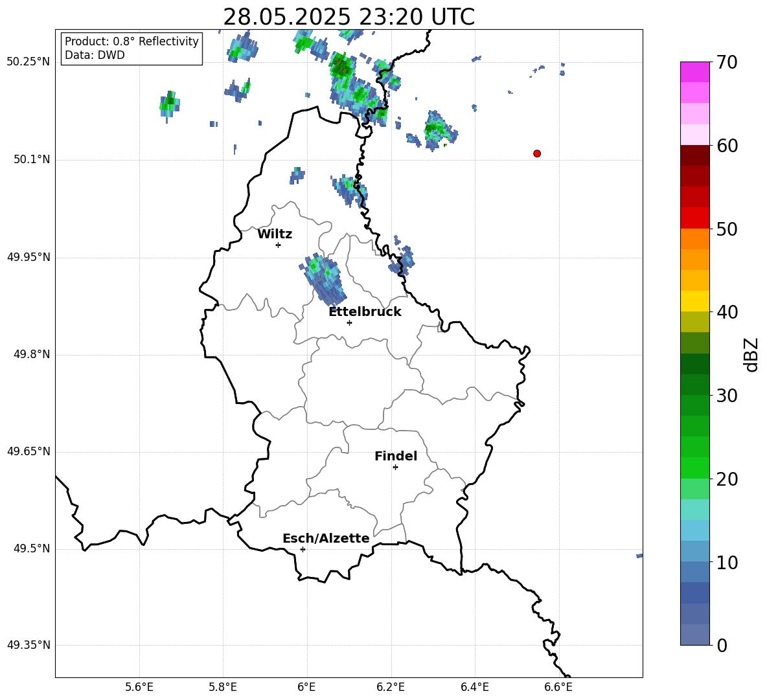
Task: Click the 'Product: 0.8° Reflectivity' label
Action: pos(132,41)
